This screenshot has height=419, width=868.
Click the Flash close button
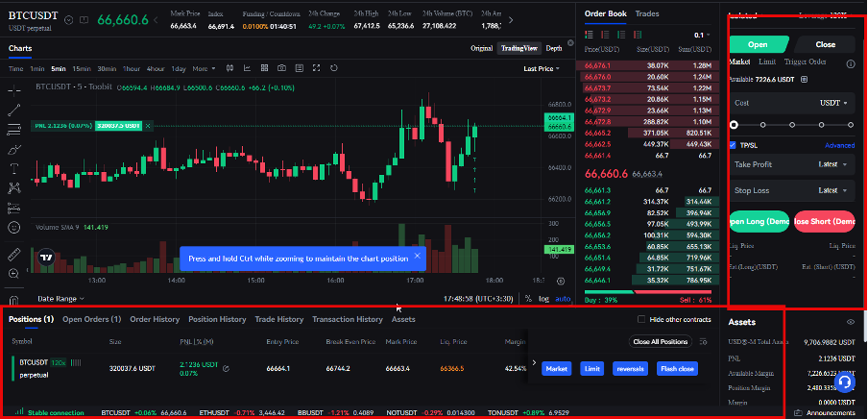tap(678, 369)
